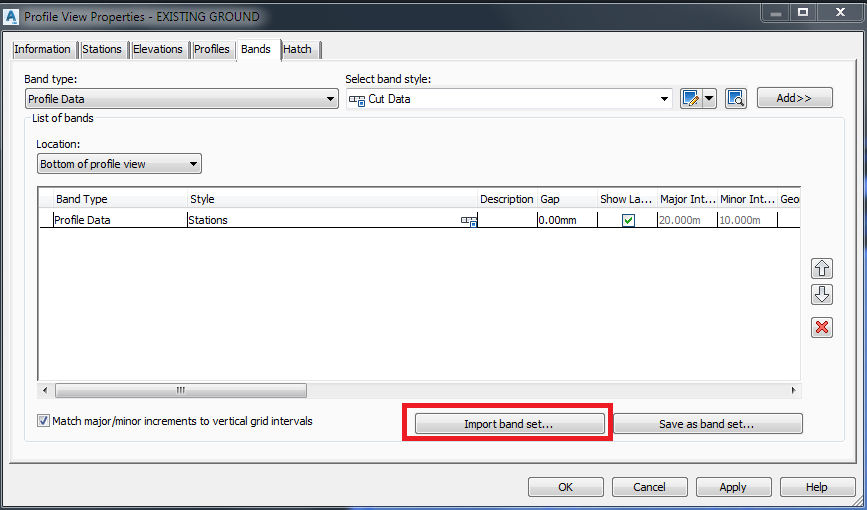Click the AutoCAD application icon in title bar
This screenshot has height=510, width=867.
[x=11, y=16]
